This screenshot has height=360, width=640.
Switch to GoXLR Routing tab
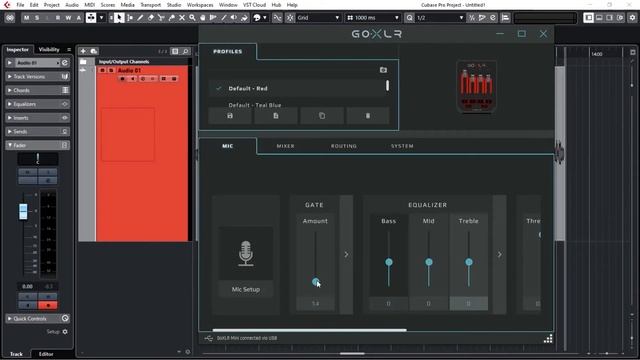pyautogui.click(x=344, y=146)
